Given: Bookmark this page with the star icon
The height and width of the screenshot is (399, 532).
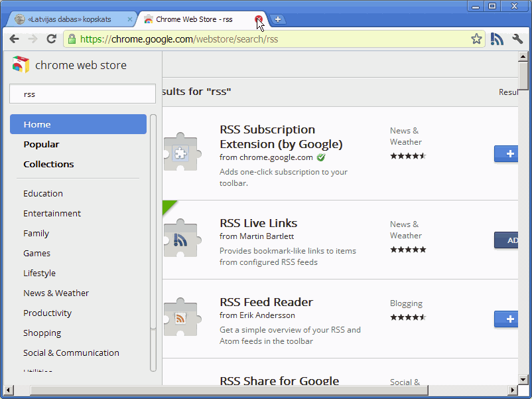Looking at the screenshot, I should [x=476, y=39].
